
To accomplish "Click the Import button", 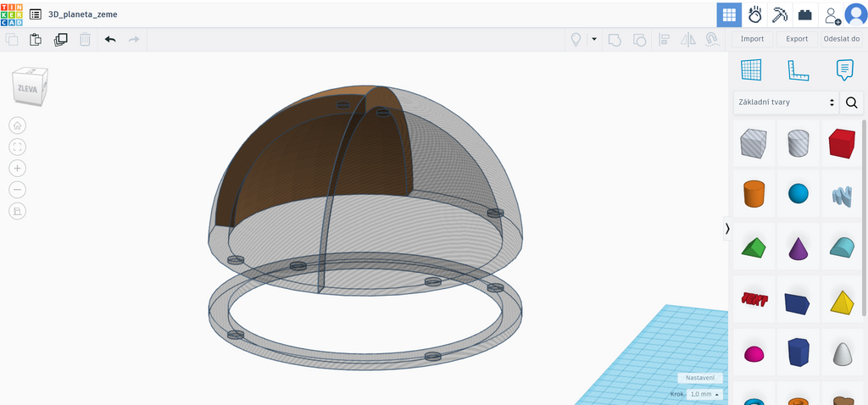I will pyautogui.click(x=753, y=39).
